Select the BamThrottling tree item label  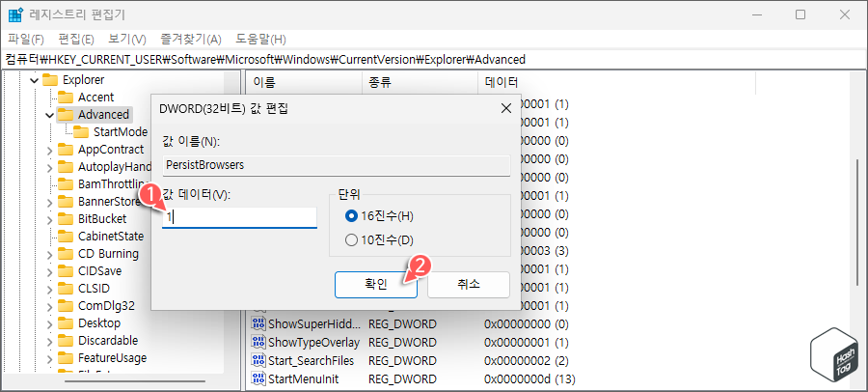coord(115,184)
